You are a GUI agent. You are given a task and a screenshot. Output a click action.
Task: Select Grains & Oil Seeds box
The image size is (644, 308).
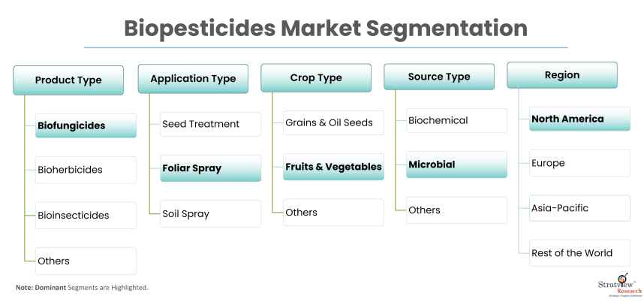click(x=333, y=123)
